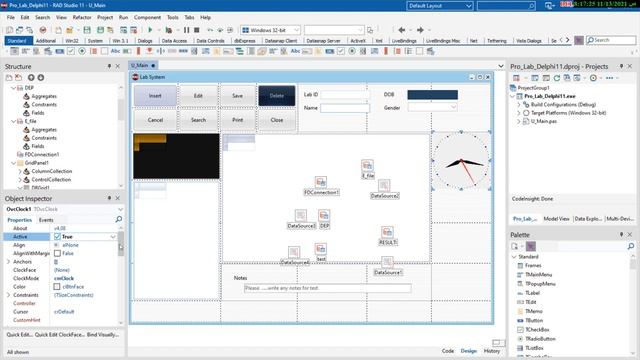This screenshot has width=640, height=360.
Task: Select the DataSource1 component icon
Action: click(387, 262)
